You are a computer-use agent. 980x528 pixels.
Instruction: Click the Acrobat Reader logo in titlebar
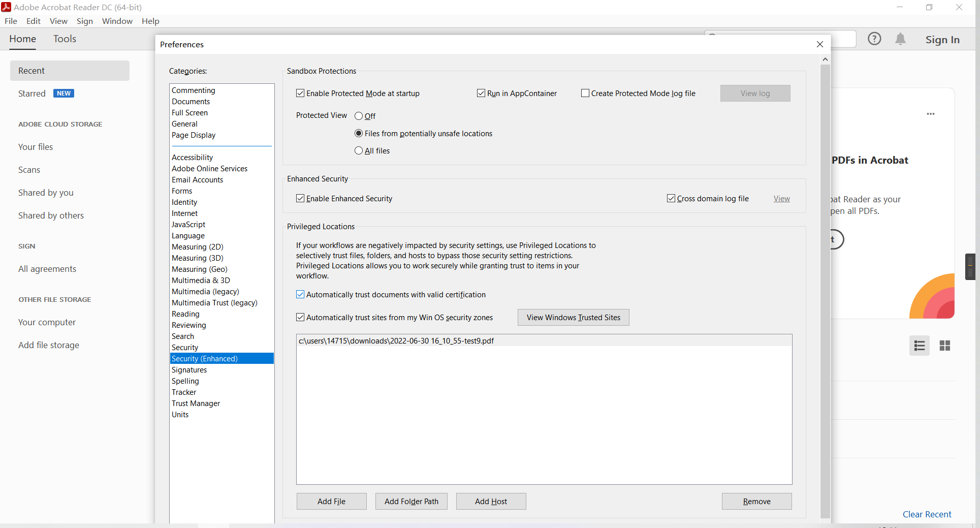[x=6, y=7]
